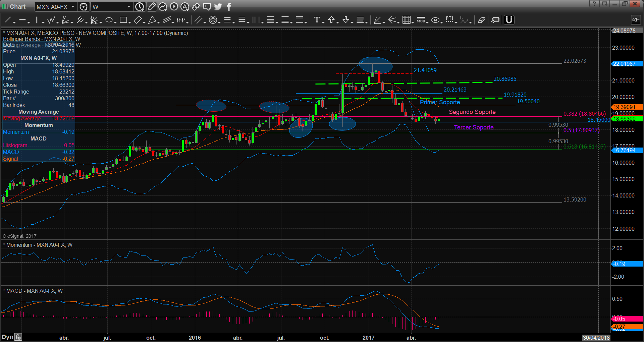Click the 'Tercer Soporte' chart label
This screenshot has height=342, width=644.
474,127
